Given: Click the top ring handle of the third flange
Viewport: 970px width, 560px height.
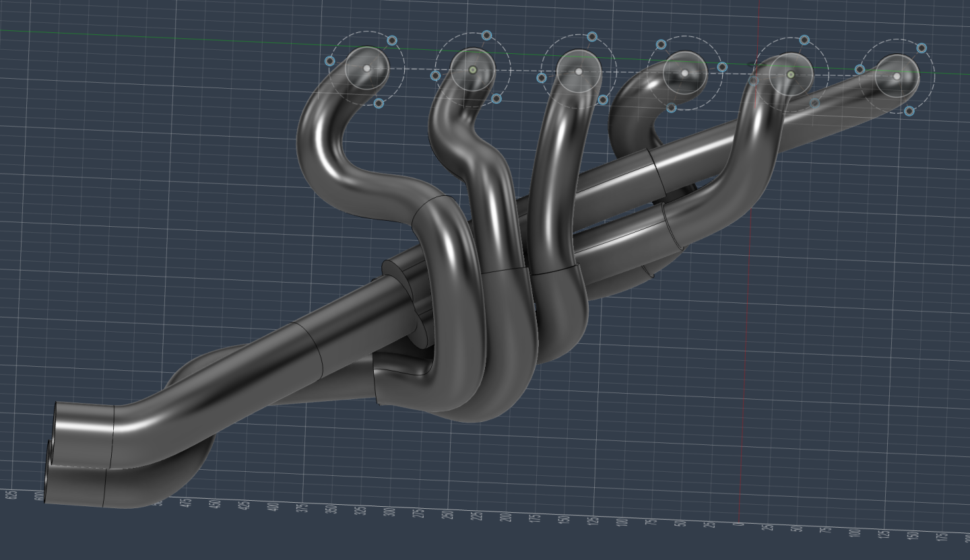Looking at the screenshot, I should coord(592,36).
